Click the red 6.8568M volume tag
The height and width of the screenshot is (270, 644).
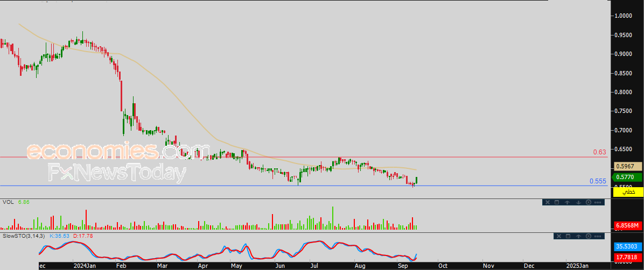628,226
